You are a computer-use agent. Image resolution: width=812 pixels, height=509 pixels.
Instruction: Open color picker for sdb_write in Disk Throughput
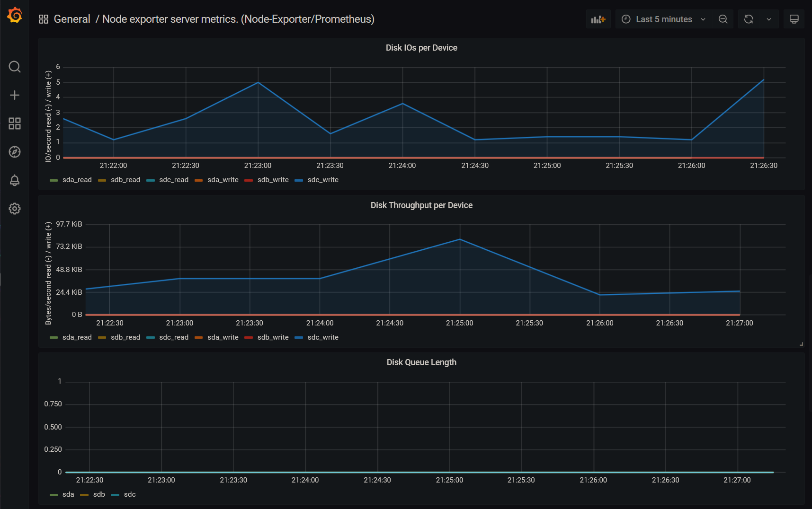(249, 338)
